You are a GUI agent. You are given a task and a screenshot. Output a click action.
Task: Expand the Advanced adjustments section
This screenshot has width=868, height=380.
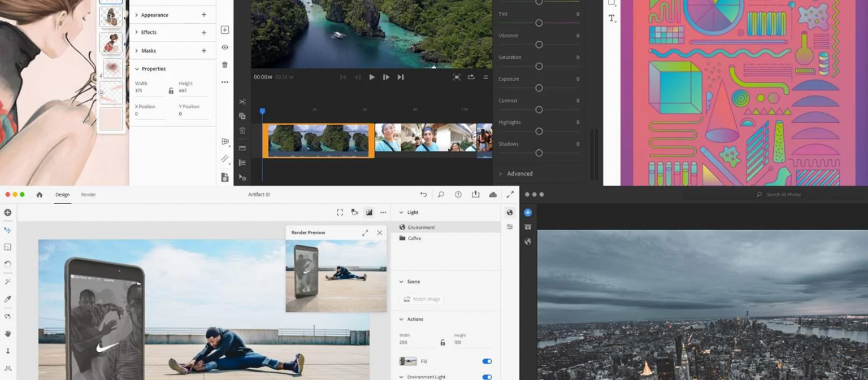pos(500,174)
